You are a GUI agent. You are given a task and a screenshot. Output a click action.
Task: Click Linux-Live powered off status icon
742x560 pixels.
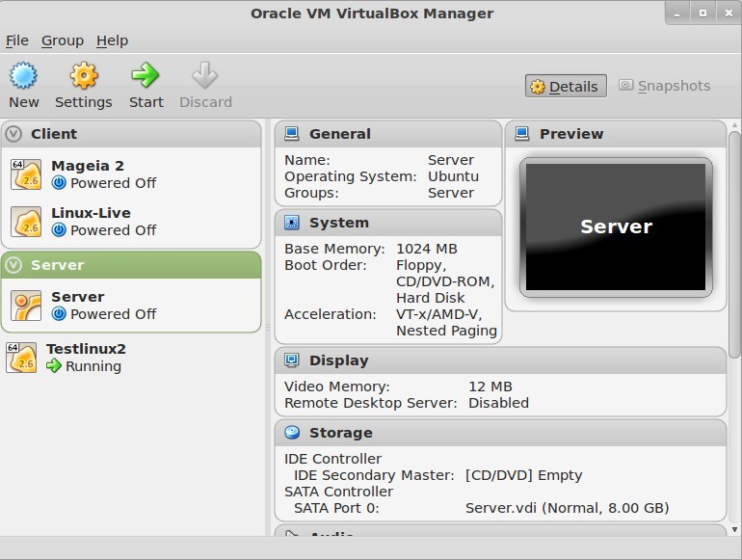pos(59,230)
